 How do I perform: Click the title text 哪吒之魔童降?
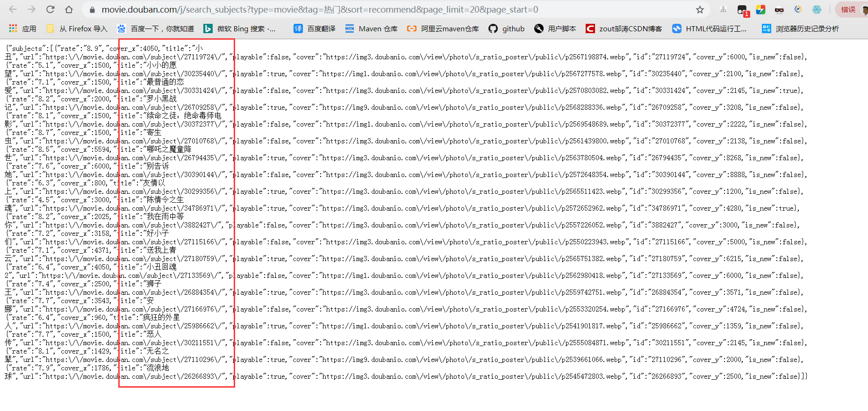point(169,149)
